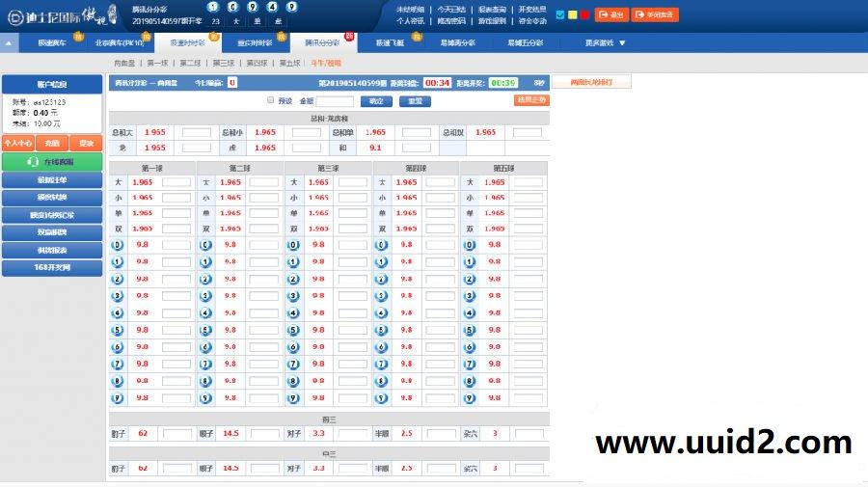
Task: Click the site logo icon in the header
Action: 14,17
